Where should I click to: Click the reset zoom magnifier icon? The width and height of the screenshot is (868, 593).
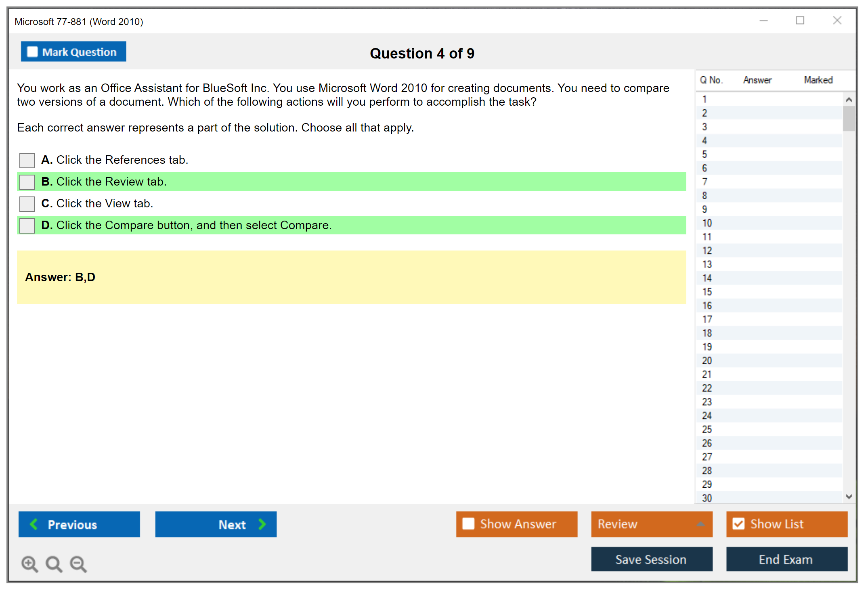tap(54, 564)
